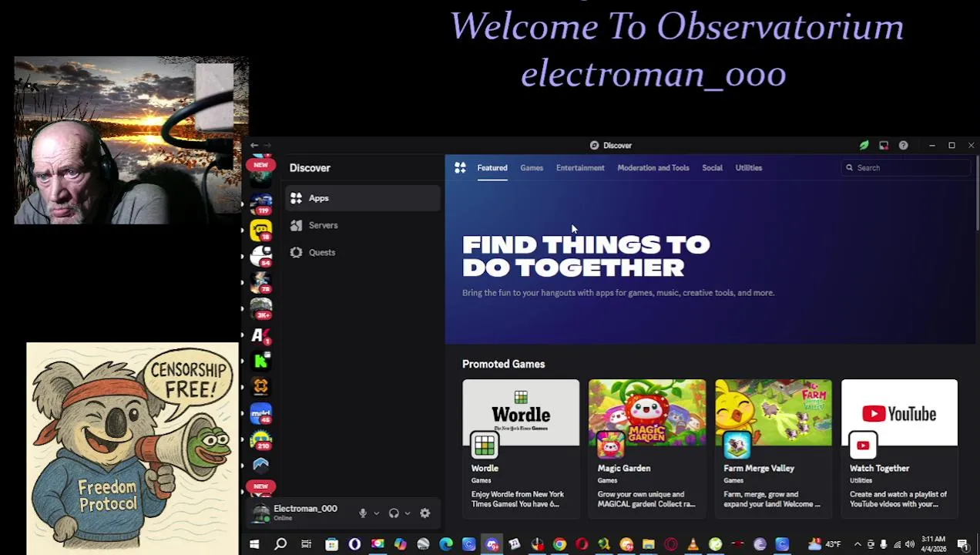Switch to the Social tab
The height and width of the screenshot is (555, 980).
point(712,167)
